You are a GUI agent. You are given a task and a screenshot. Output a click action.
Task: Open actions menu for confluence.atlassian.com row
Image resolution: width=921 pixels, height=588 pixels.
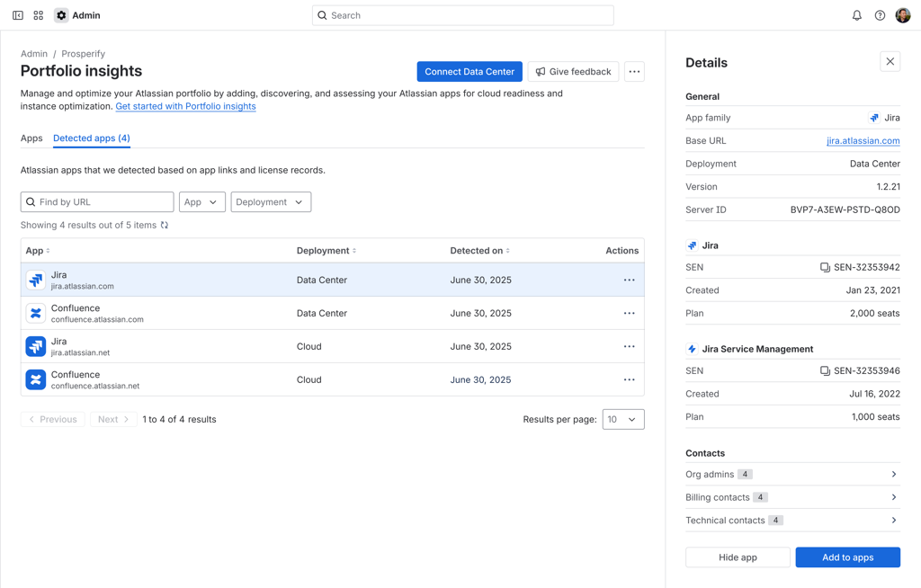(629, 313)
